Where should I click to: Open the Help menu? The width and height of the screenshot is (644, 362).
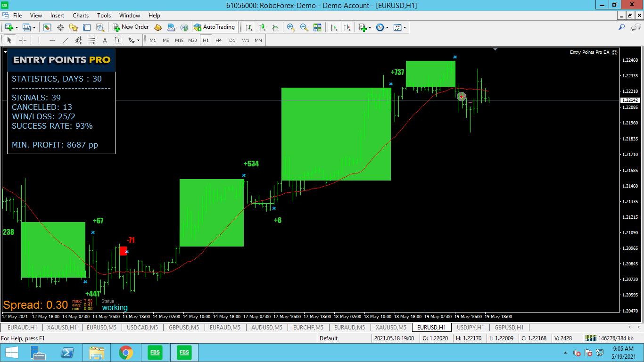(154, 16)
